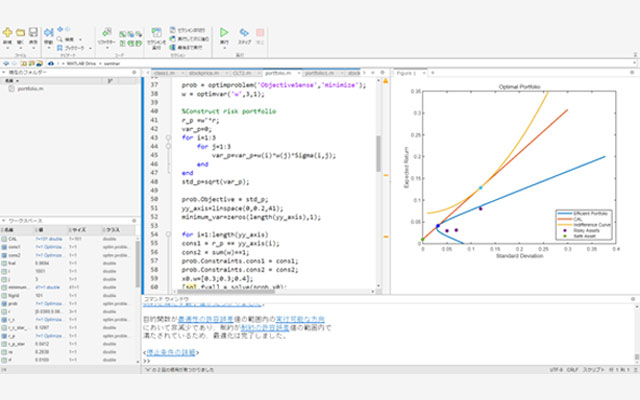The image size is (640, 400).
Task: Select the cons1 variable in Workspace
Action: click(x=13, y=247)
